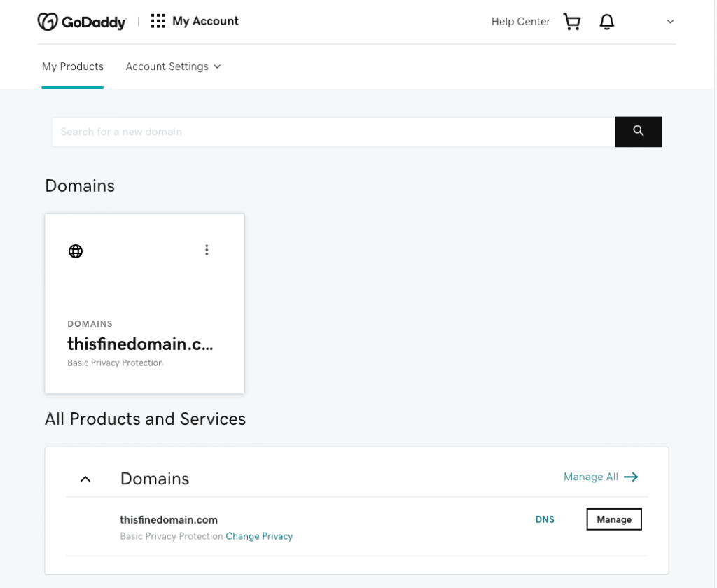Open the notifications bell
Viewport: 717px width, 588px height.
coord(606,22)
